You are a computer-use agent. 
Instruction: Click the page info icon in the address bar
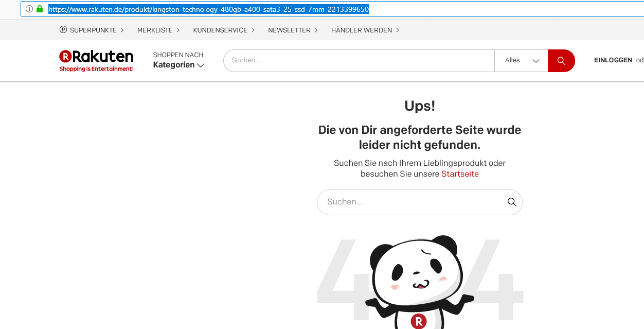click(29, 9)
